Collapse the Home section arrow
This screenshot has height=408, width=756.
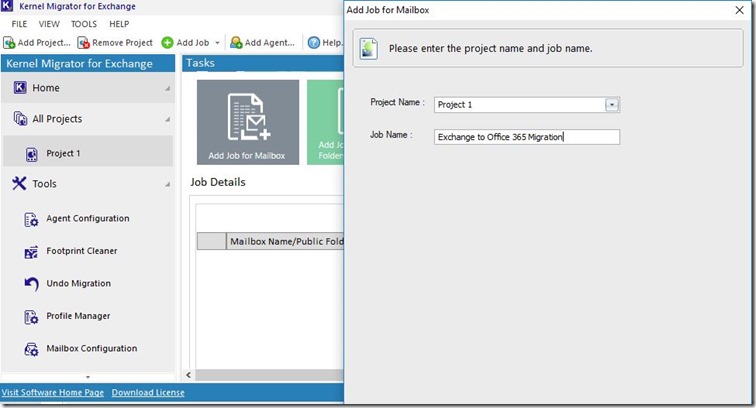(x=167, y=88)
